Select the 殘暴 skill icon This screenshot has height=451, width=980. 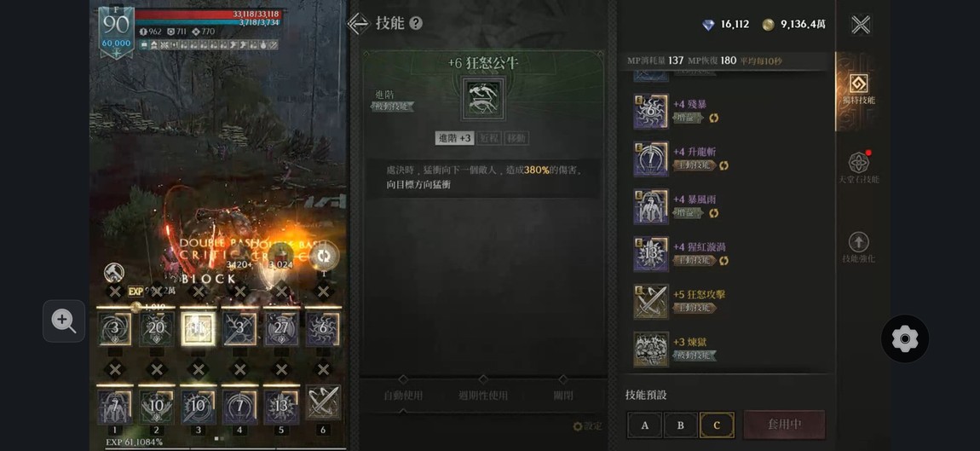tap(650, 112)
